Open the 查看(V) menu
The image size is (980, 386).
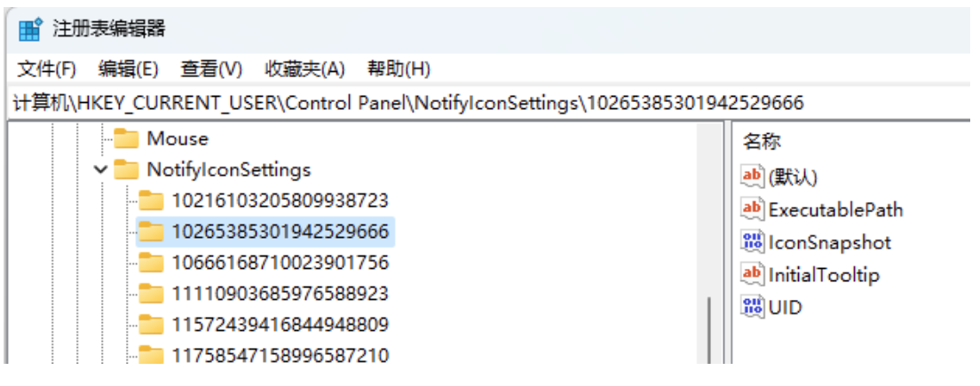click(211, 69)
